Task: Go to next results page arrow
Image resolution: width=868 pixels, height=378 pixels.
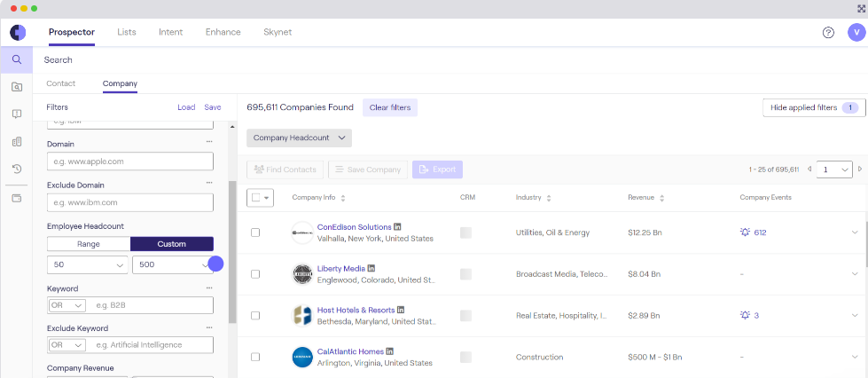Action: pos(860,169)
